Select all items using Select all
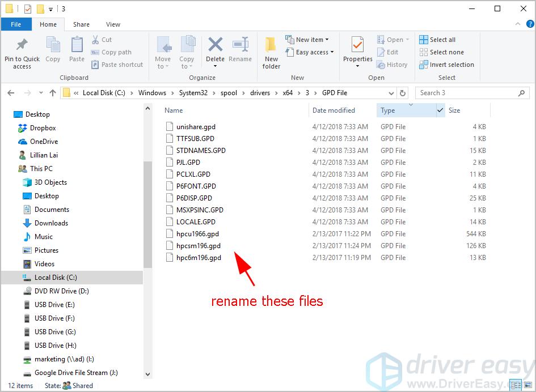 tap(437, 39)
